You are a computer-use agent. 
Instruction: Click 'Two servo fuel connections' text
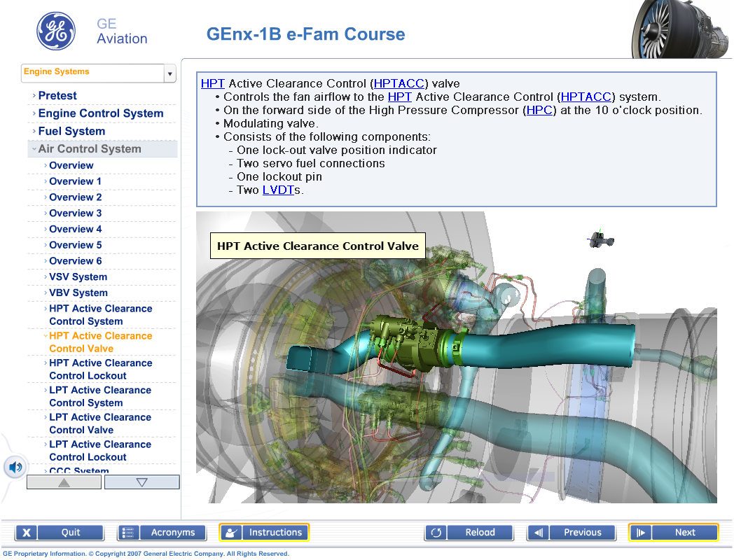311,163
